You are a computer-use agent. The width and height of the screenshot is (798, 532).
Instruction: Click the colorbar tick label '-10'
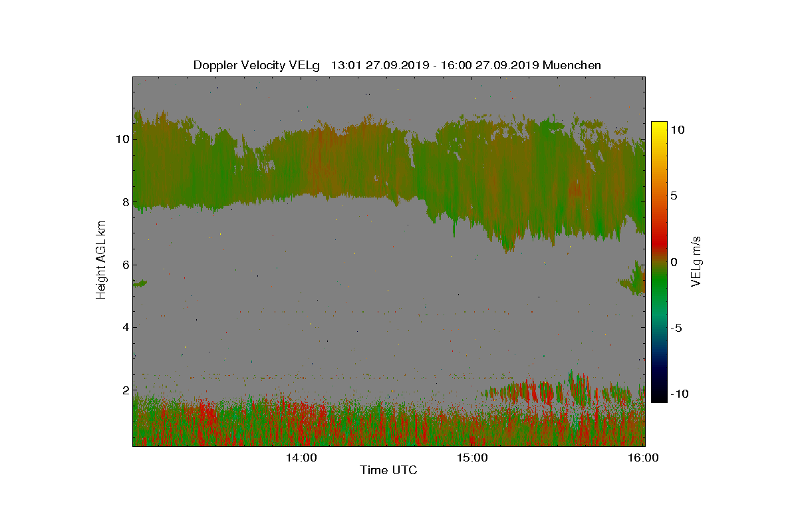point(679,394)
